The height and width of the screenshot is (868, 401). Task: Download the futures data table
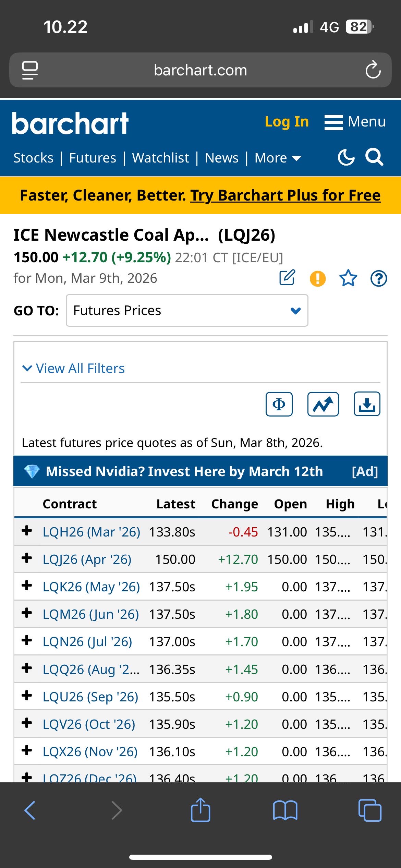(367, 404)
